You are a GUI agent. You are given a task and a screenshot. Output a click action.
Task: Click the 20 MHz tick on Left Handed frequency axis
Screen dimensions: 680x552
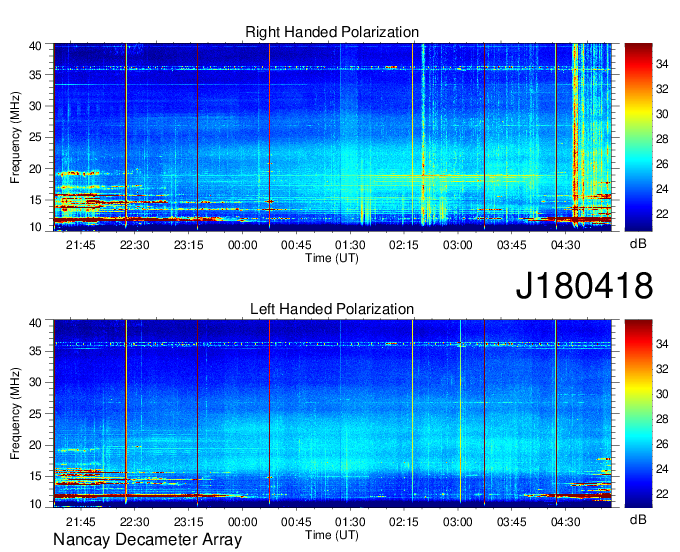coord(35,445)
